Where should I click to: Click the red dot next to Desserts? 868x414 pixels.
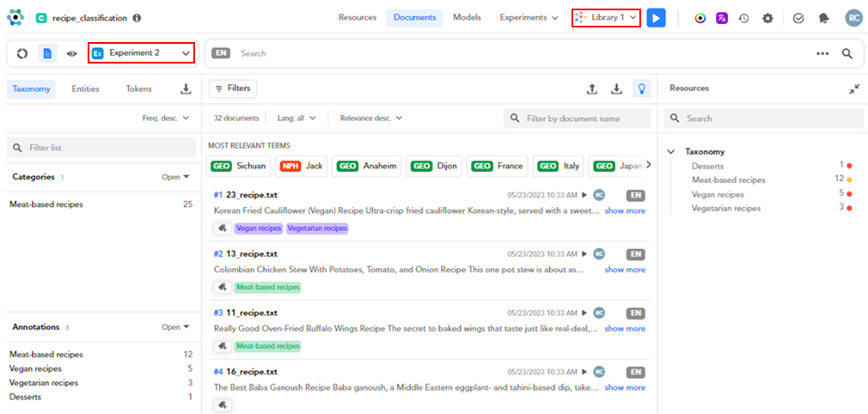point(849,166)
